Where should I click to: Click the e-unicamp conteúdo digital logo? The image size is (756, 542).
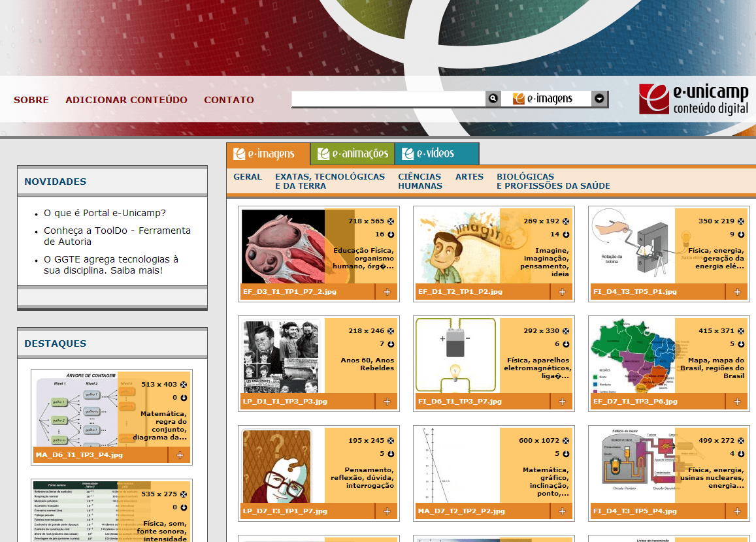tap(694, 99)
